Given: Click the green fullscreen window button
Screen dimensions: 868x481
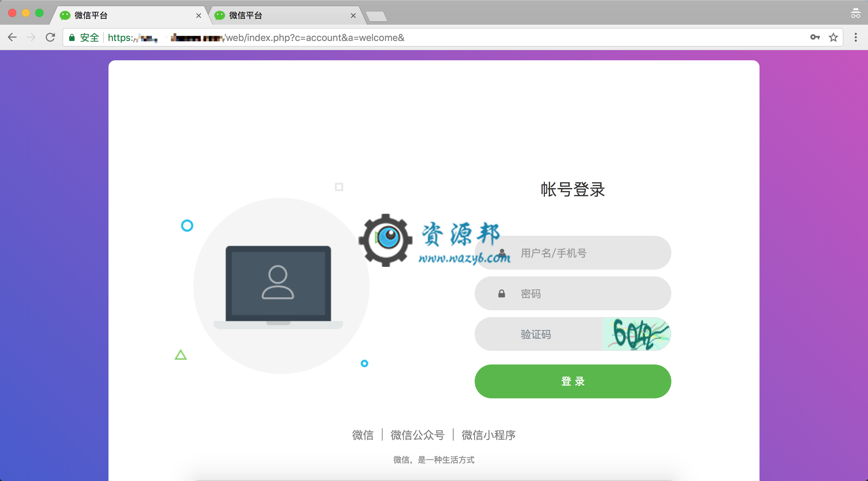Looking at the screenshot, I should point(39,13).
